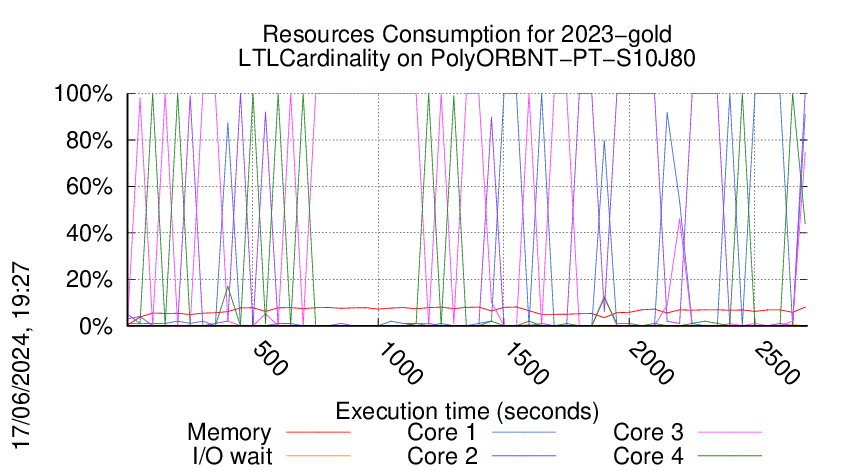Click the 60% y-axis label
The width and height of the screenshot is (850, 475).
coord(89,187)
